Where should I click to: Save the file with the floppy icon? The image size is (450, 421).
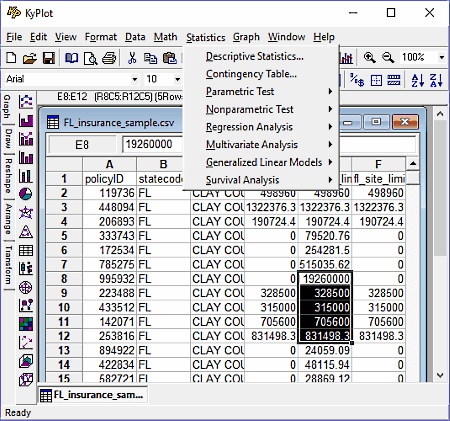(48, 58)
